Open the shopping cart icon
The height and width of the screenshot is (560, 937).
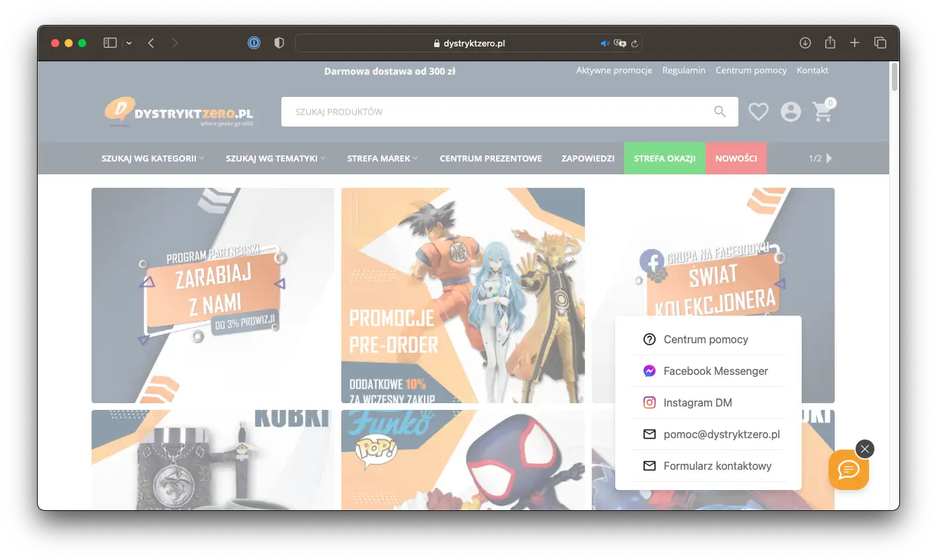(823, 112)
